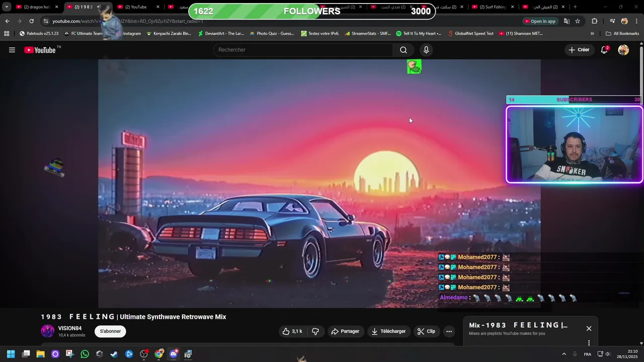
Task: Open Tell It To My Heart bookmark
Action: (x=419, y=34)
